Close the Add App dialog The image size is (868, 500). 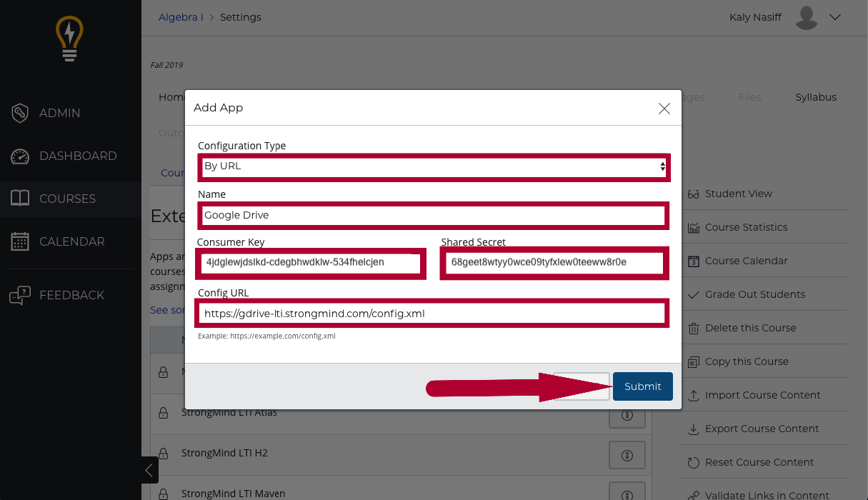click(x=664, y=109)
